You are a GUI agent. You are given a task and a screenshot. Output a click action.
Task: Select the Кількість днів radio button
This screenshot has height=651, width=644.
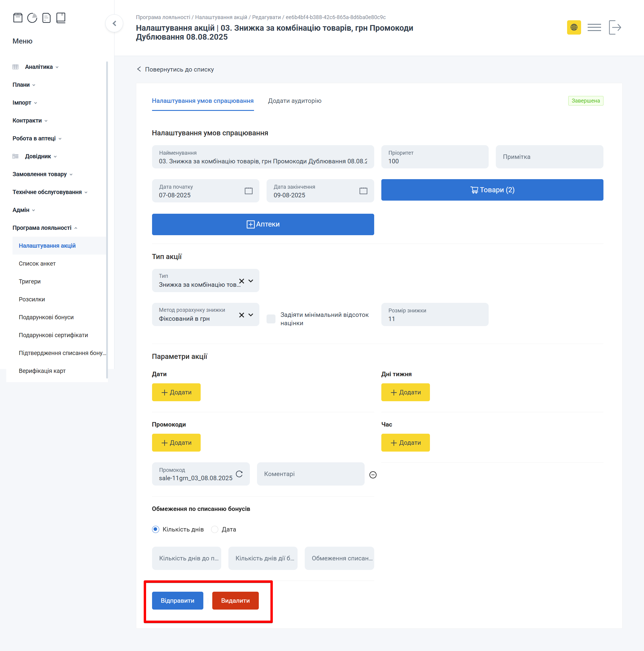[x=155, y=529]
